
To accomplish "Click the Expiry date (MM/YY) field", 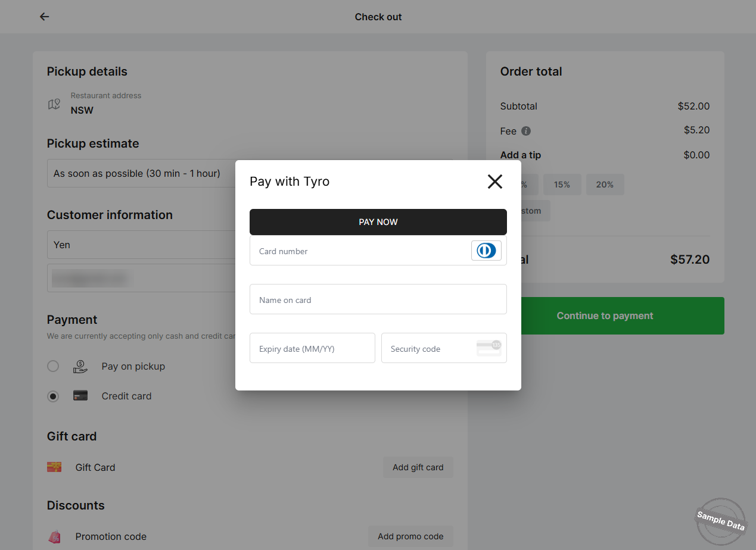I will pos(312,348).
